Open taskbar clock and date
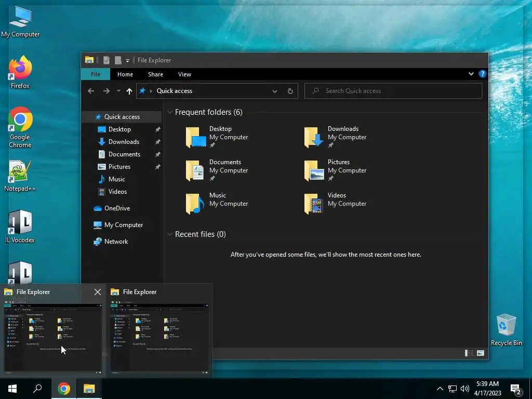Viewport: 532px width, 399px height. (x=487, y=389)
